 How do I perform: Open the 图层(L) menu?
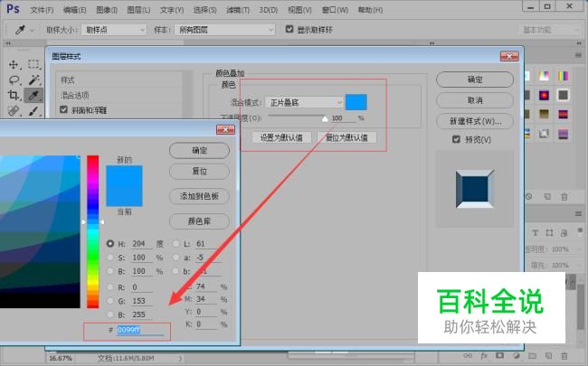tap(138, 10)
